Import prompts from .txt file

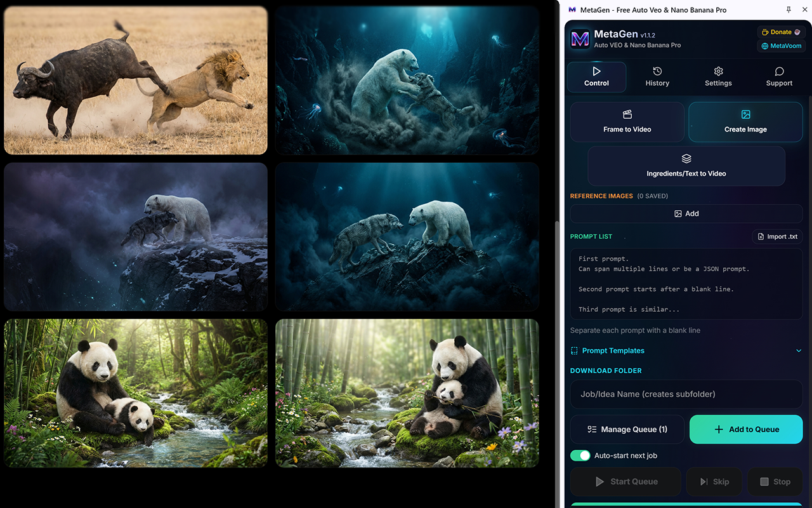[x=777, y=237]
